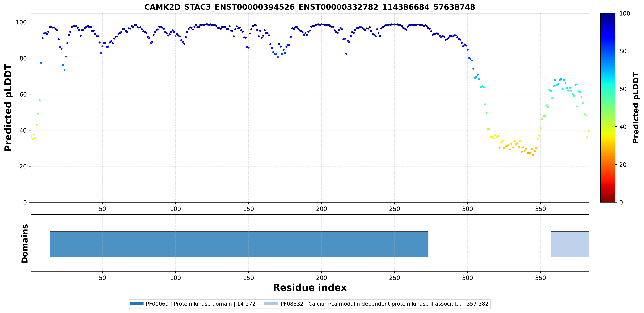The width and height of the screenshot is (644, 313).
Task: Click the PF08332 Calcium/calmodulin legend label
Action: point(384,304)
